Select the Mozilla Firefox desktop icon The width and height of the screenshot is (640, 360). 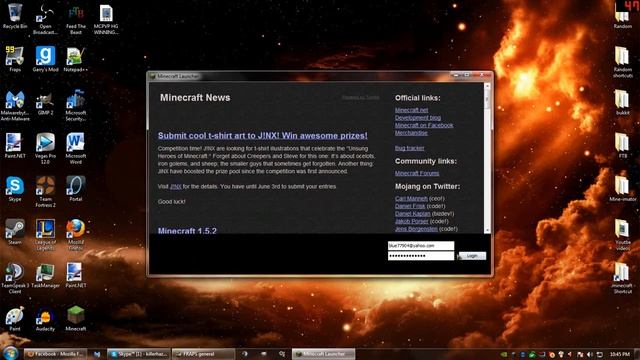coord(76,235)
